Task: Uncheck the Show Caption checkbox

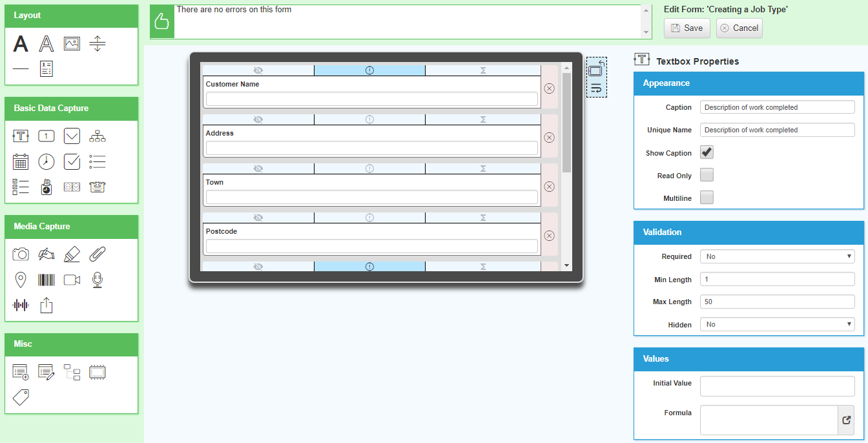Action: [707, 153]
